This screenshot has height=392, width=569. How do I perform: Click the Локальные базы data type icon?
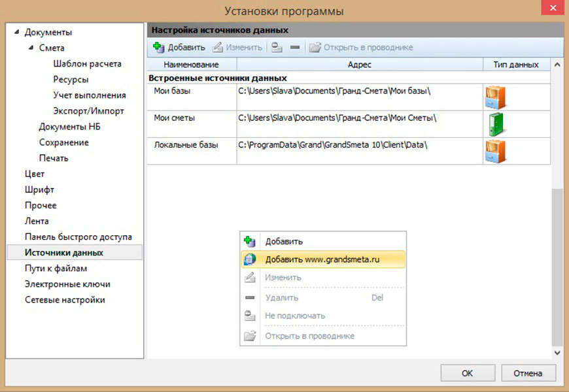pos(495,150)
